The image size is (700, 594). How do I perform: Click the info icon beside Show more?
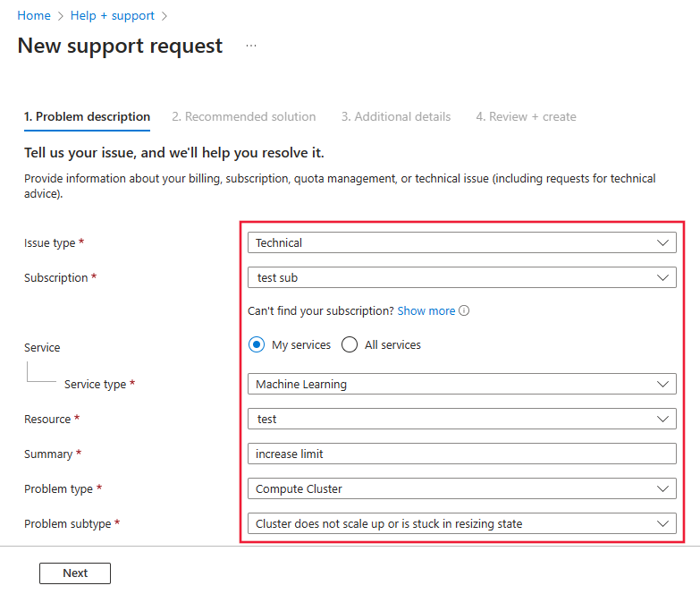coord(465,311)
